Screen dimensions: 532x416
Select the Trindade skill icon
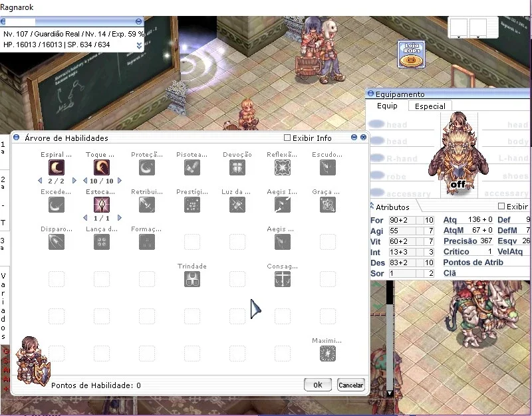pyautogui.click(x=192, y=279)
